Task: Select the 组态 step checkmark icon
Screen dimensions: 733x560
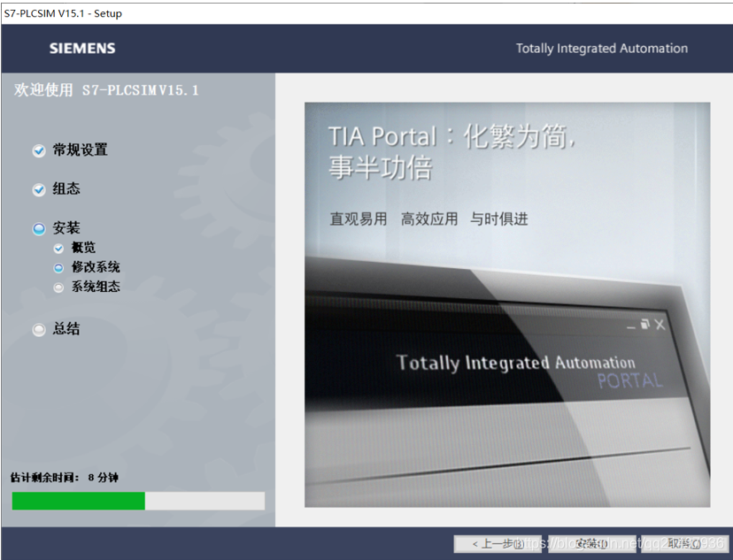Action: pos(39,189)
